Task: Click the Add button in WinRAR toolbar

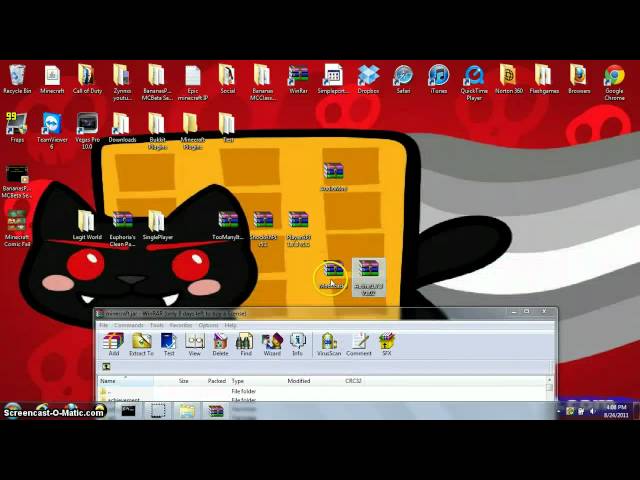Action: 113,344
